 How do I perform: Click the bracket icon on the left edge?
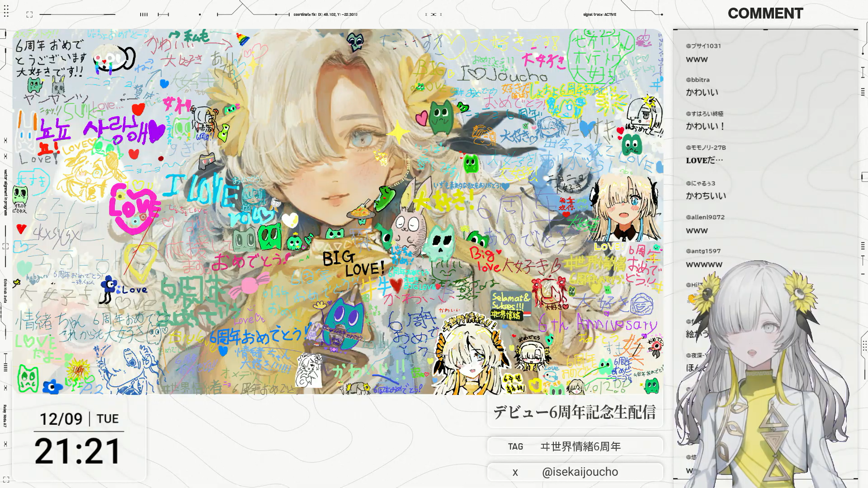pyautogui.click(x=5, y=246)
